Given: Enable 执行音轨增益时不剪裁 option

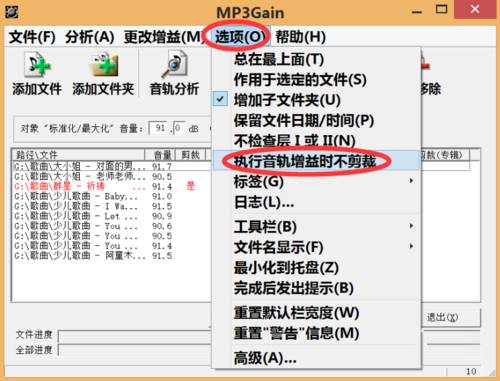Looking at the screenshot, I should point(316,161).
